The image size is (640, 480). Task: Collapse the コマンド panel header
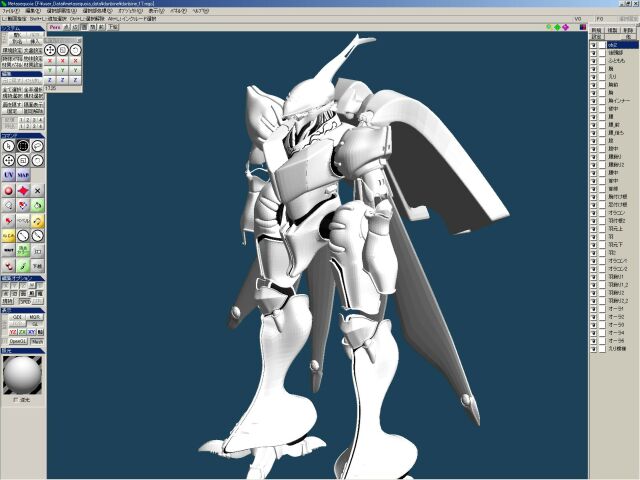point(23,136)
